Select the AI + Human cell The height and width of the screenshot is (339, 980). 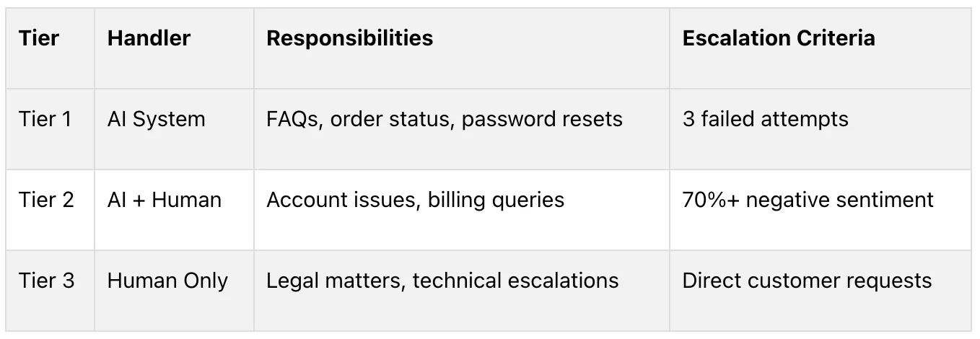174,210
